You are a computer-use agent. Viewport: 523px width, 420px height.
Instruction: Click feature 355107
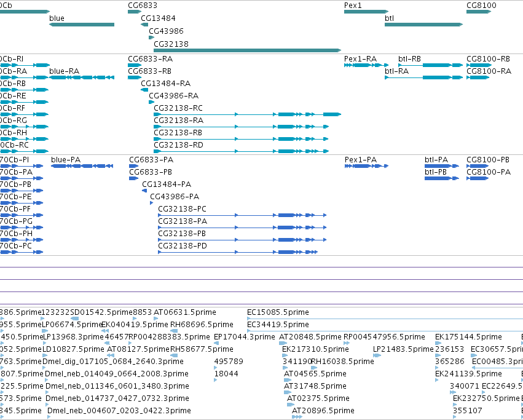(x=468, y=411)
